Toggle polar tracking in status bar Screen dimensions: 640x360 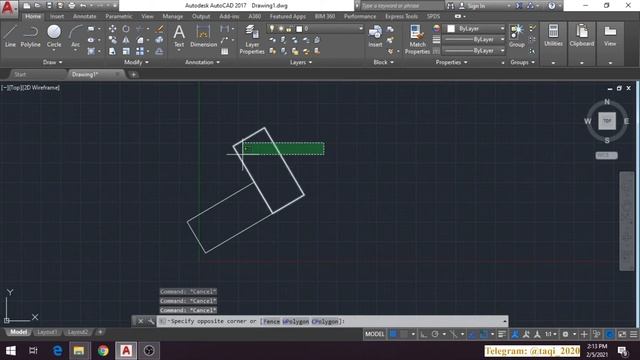[x=435, y=334]
